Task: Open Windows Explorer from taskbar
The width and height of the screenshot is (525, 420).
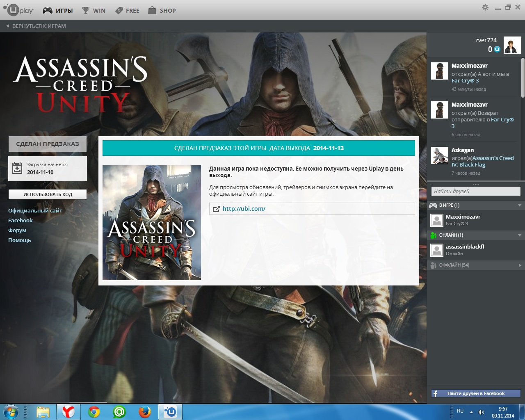Action: pyautogui.click(x=43, y=412)
